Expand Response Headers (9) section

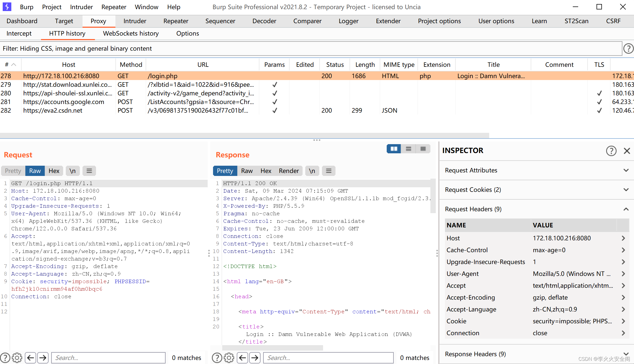tap(537, 354)
